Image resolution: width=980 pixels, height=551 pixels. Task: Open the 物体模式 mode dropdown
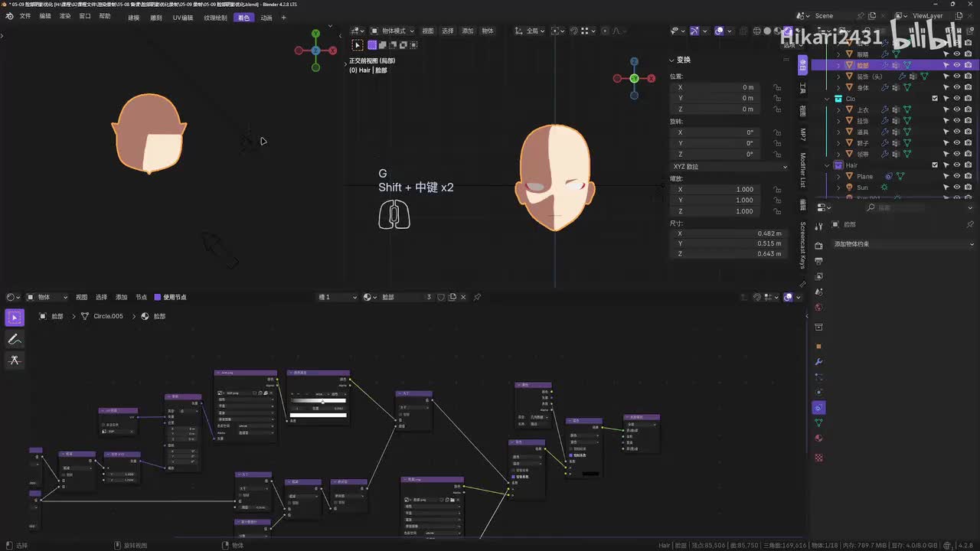coord(392,31)
